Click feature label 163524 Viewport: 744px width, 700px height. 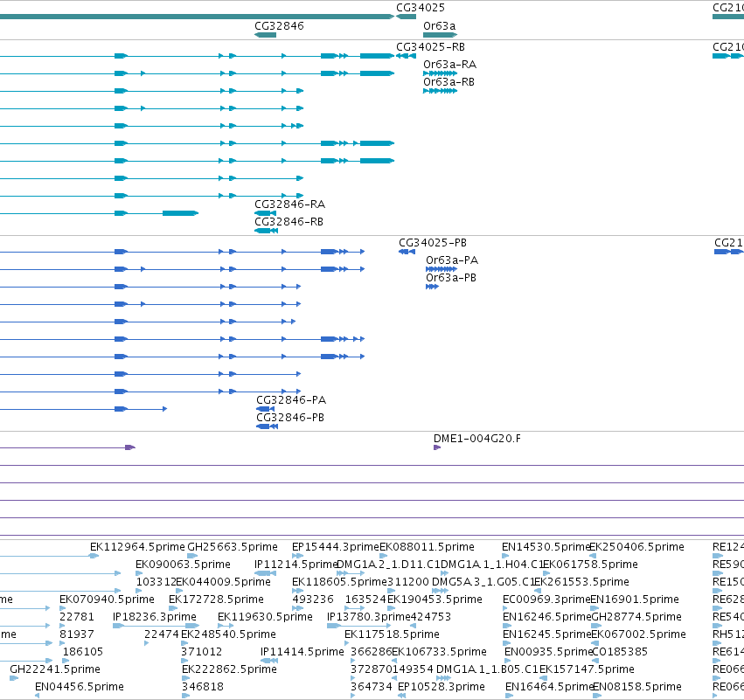coord(365,600)
